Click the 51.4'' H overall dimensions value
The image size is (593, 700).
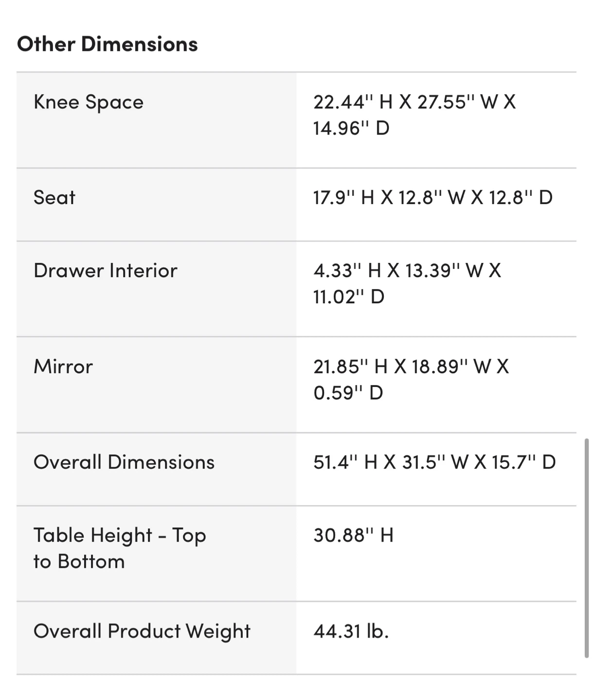click(434, 462)
